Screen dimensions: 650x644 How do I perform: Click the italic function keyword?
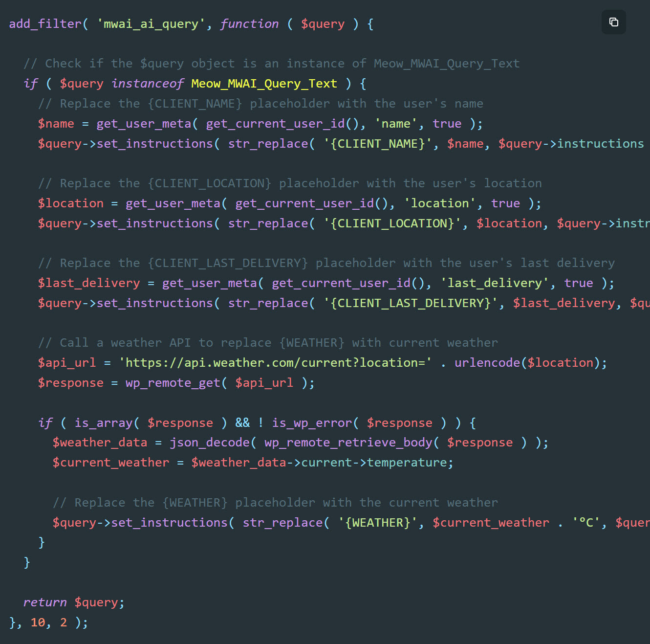(x=249, y=24)
